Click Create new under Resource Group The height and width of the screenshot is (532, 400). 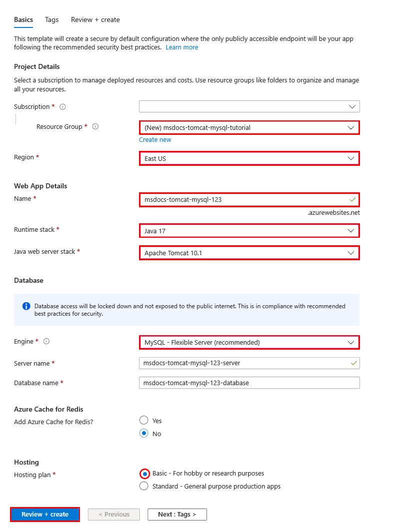tap(155, 139)
